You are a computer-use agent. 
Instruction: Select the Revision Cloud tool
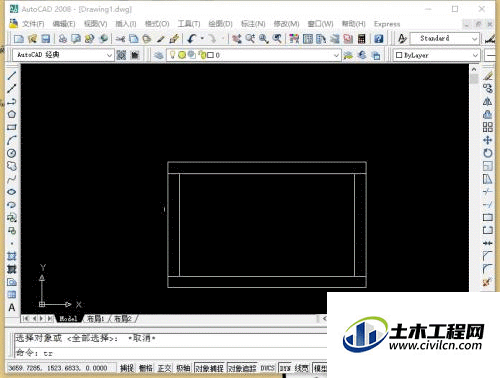pyautogui.click(x=12, y=166)
